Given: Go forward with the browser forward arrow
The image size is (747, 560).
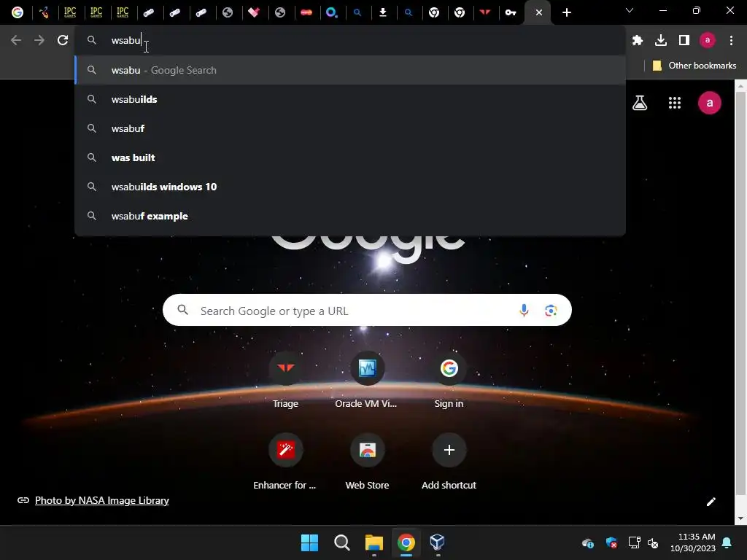Looking at the screenshot, I should pos(39,41).
